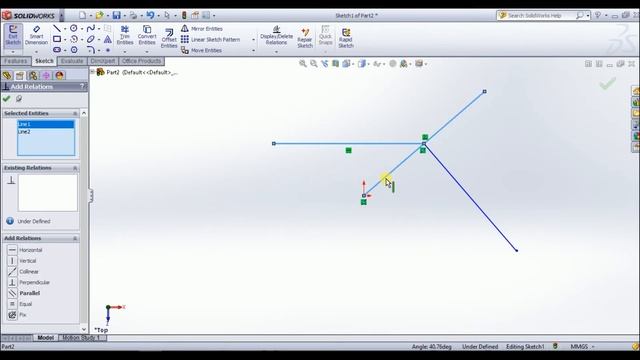Viewport: 640px width, 360px height.
Task: Open the Offset Entities tool
Action: (x=169, y=38)
